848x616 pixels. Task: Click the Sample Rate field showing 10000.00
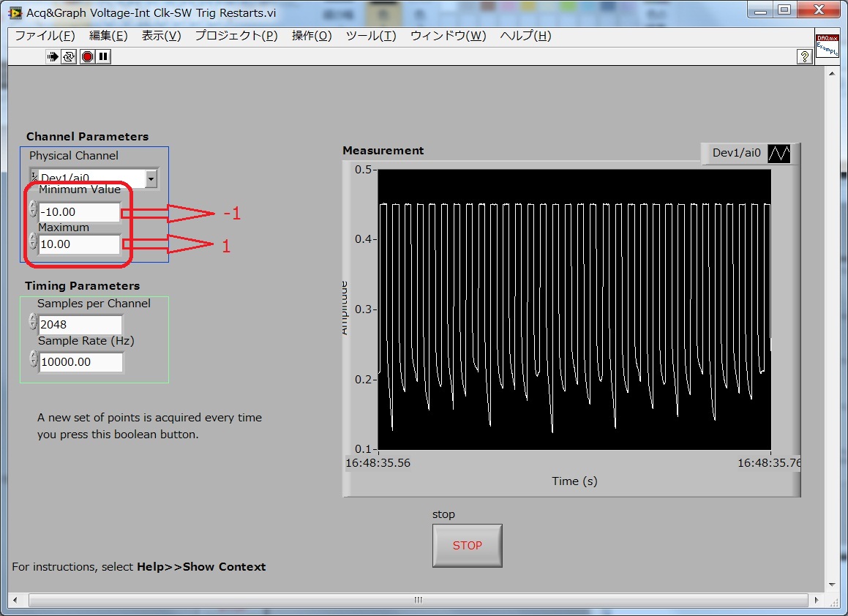click(x=80, y=362)
